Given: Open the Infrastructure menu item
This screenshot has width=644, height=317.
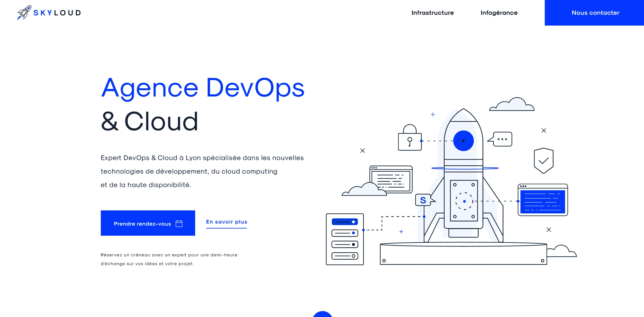Looking at the screenshot, I should pos(433,13).
